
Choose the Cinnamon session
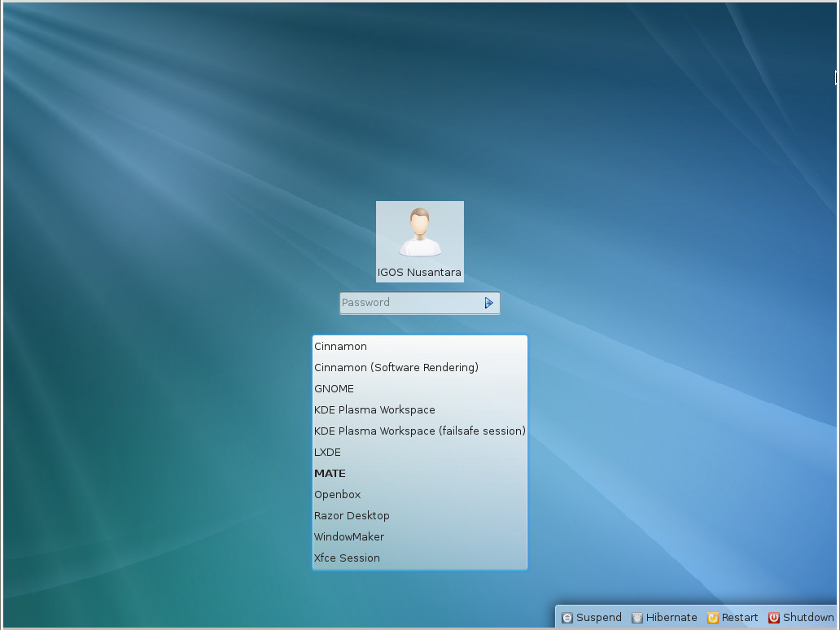[420, 346]
